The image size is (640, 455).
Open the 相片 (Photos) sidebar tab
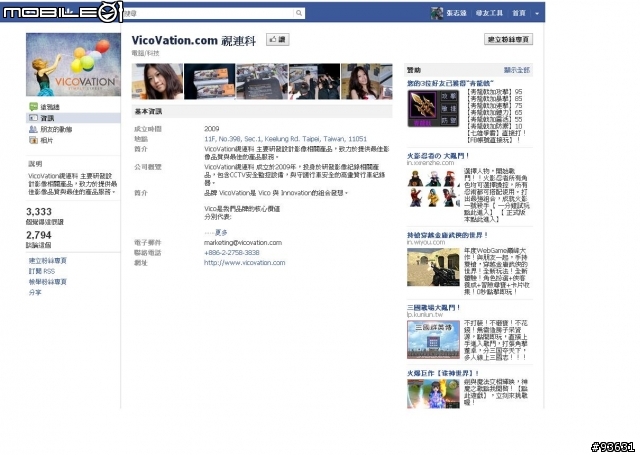tap(41, 140)
